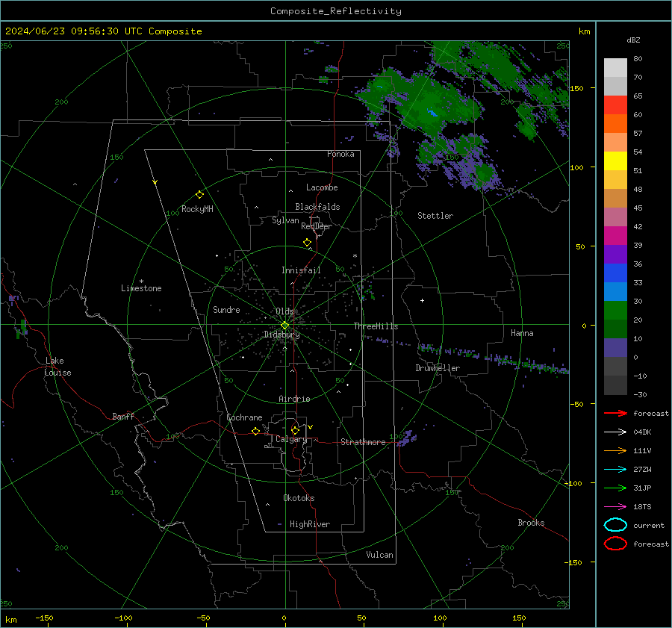Image resolution: width=672 pixels, height=628 pixels.
Task: Click the Lake Louise label
Action: 57,367
